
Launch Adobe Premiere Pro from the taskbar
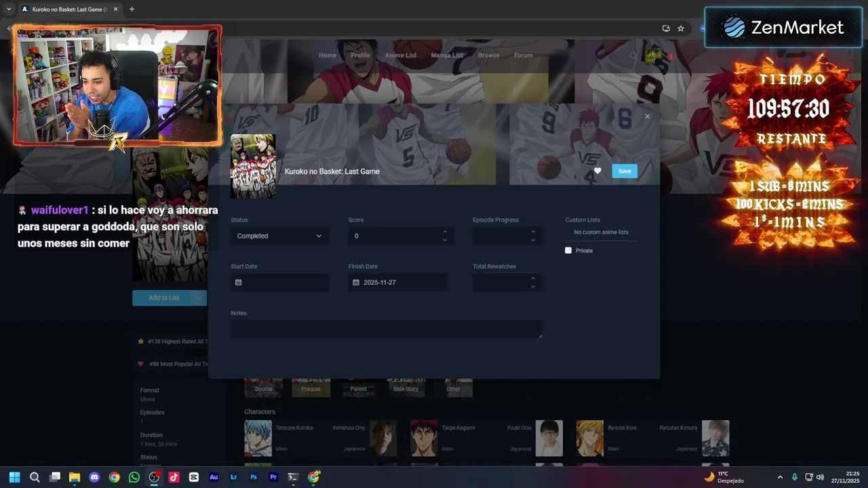273,477
